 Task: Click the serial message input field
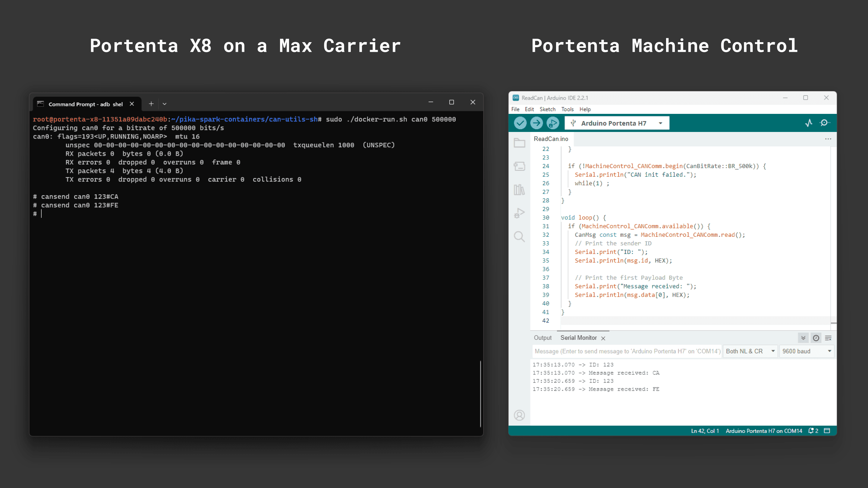(627, 351)
